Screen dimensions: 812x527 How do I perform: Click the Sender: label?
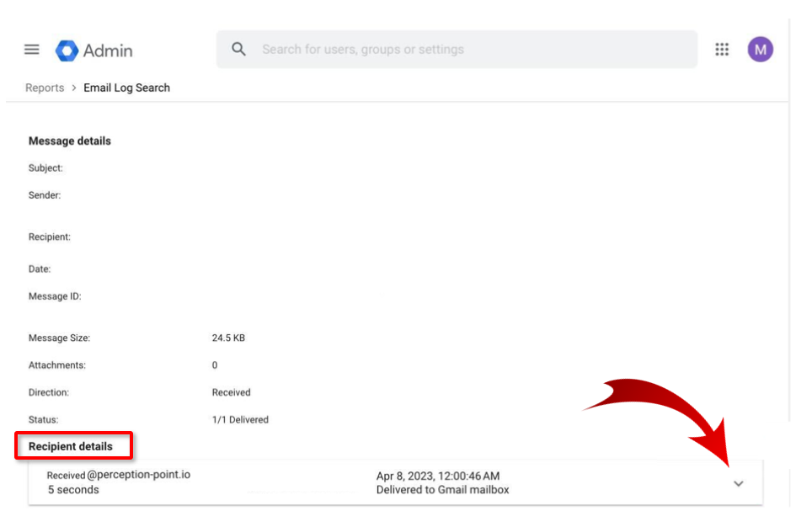[x=45, y=195]
